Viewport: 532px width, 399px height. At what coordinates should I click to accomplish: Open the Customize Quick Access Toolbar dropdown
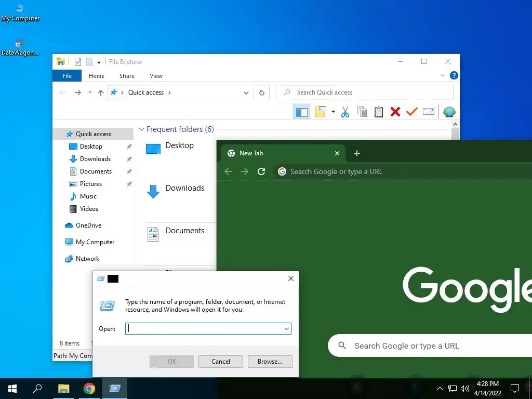tap(99, 62)
